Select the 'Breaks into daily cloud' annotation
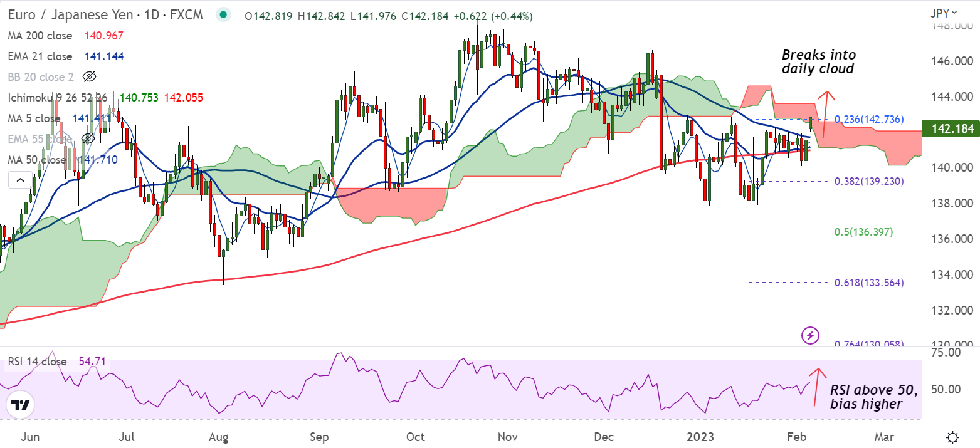Screen dimensions: 980x448 pos(818,62)
